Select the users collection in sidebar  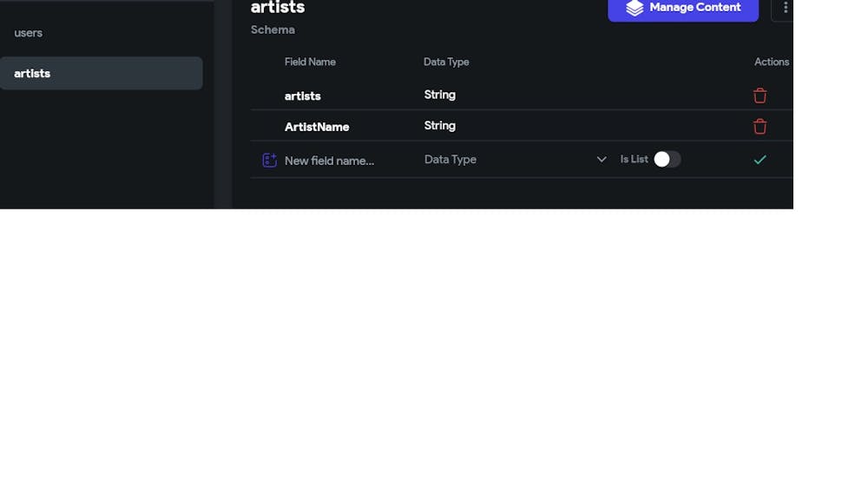click(x=29, y=33)
